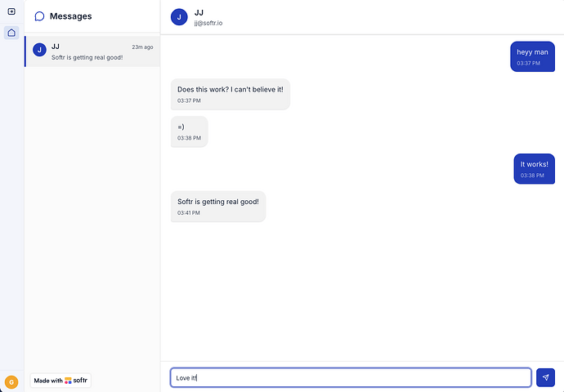Click the sidebar expand icon at top-left
564x392 pixels.
tap(11, 11)
